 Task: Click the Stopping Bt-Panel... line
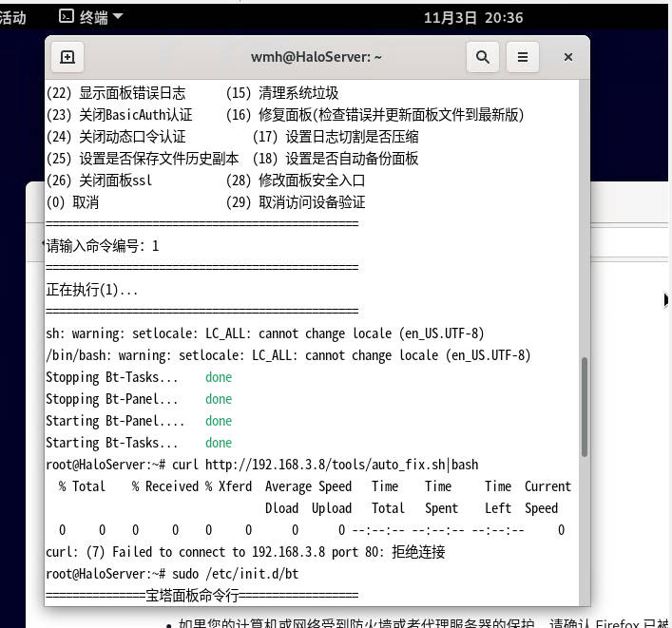coord(139,399)
